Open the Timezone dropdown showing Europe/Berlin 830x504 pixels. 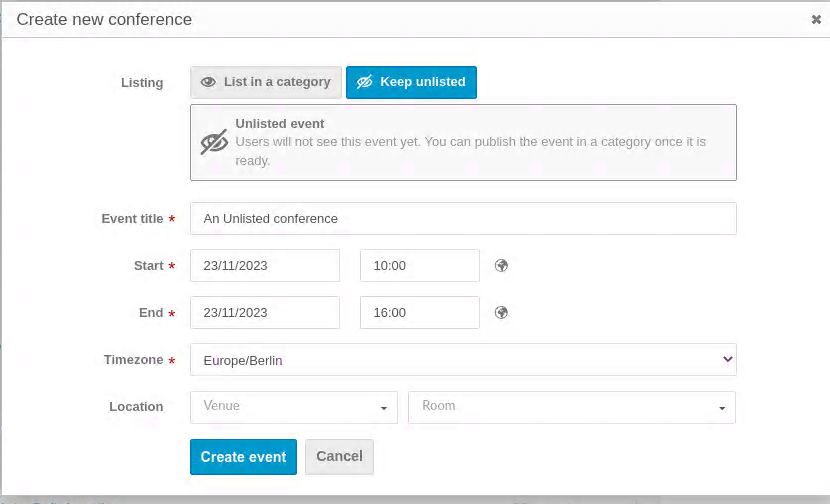pos(463,360)
